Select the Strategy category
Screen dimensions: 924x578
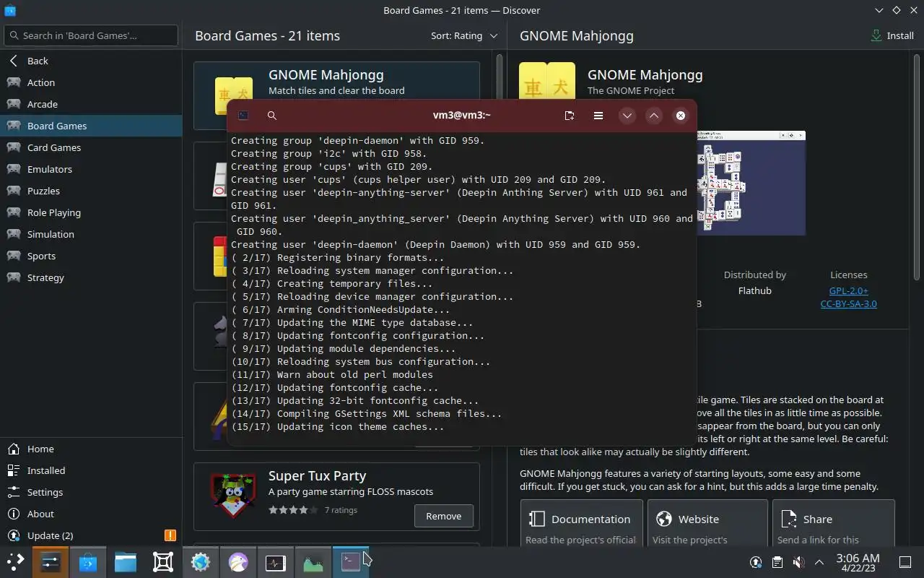(x=91, y=277)
